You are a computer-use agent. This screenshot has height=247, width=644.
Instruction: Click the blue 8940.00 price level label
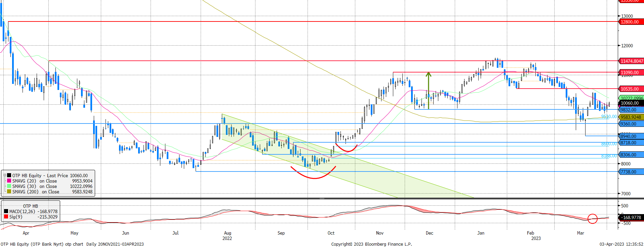[631, 136]
